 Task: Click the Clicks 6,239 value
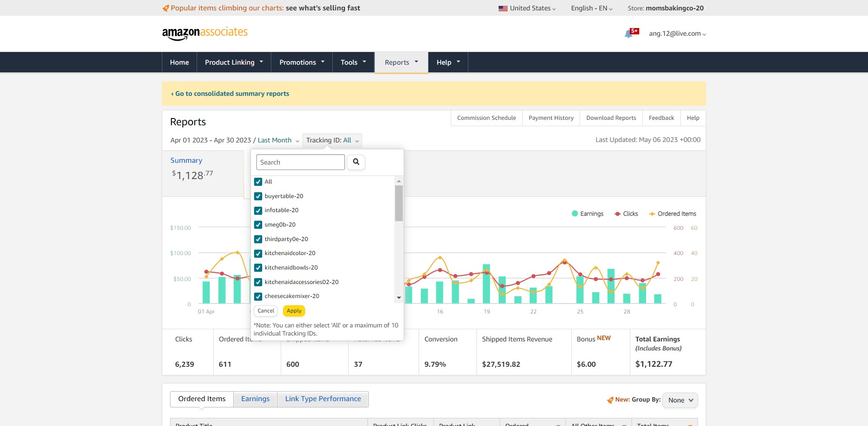pyautogui.click(x=184, y=364)
